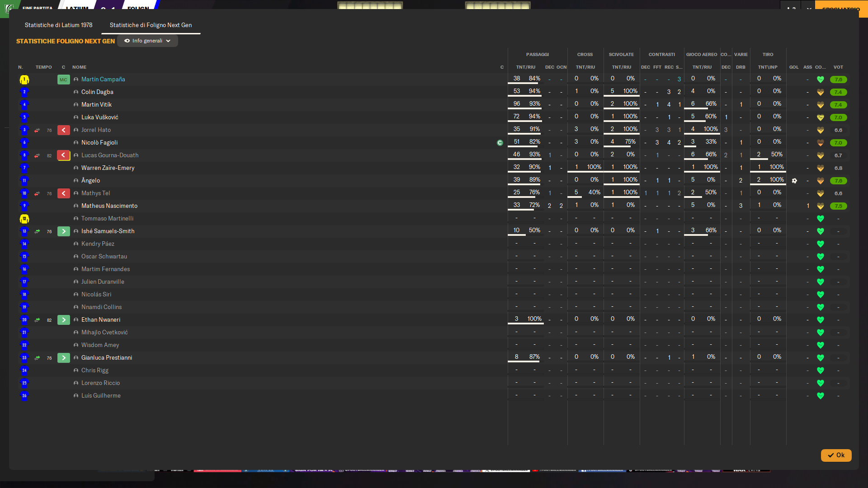Sort by the VOT column header
The image size is (868, 488).
[x=838, y=67]
